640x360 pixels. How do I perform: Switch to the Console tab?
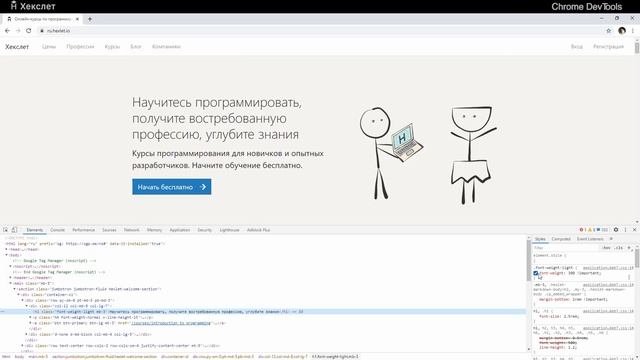pyautogui.click(x=58, y=230)
